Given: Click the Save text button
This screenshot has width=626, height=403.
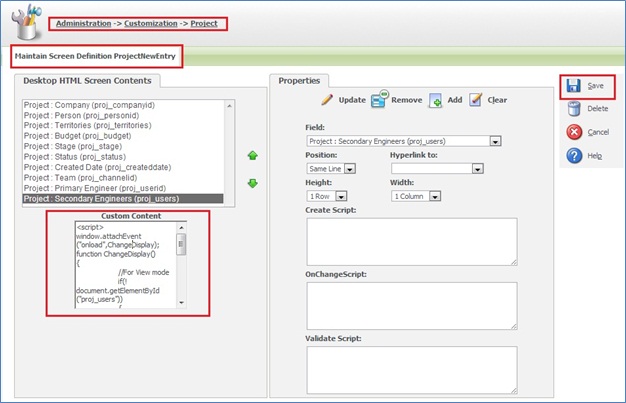Looking at the screenshot, I should tap(595, 85).
